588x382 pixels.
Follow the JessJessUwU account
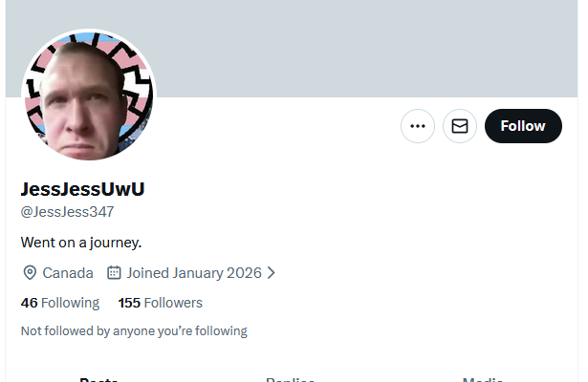(523, 126)
